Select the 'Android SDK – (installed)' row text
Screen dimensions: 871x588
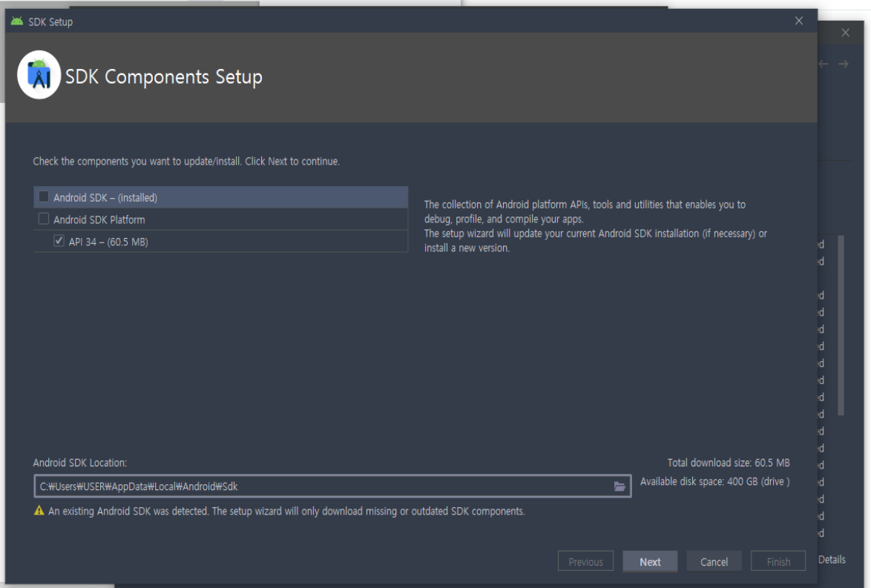click(x=105, y=198)
